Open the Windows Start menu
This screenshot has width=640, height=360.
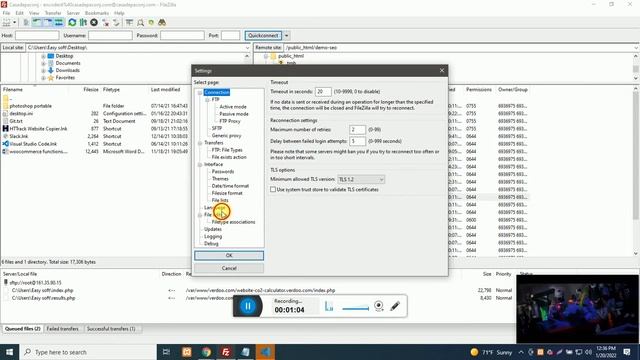pyautogui.click(x=9, y=352)
